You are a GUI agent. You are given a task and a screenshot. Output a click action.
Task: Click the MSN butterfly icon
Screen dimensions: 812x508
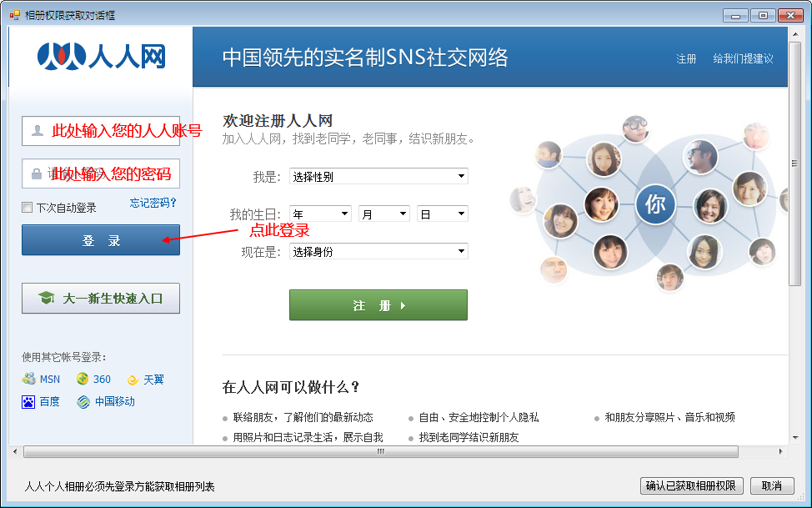(x=28, y=379)
